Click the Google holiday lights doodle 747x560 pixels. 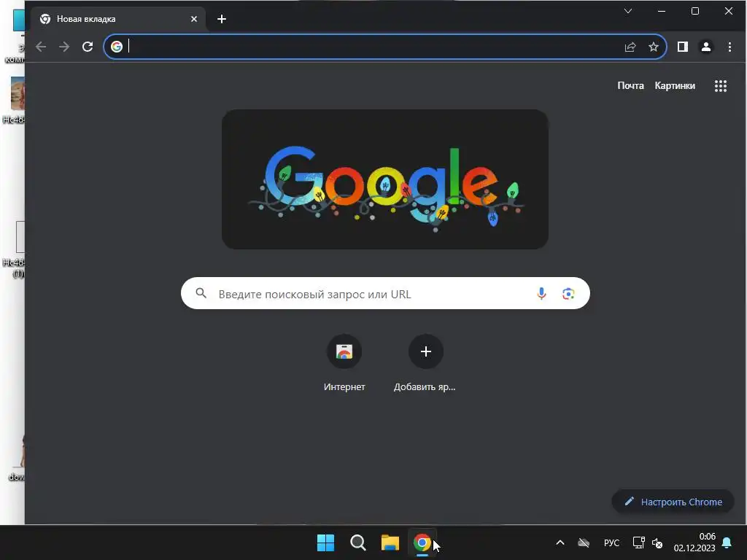coord(385,179)
